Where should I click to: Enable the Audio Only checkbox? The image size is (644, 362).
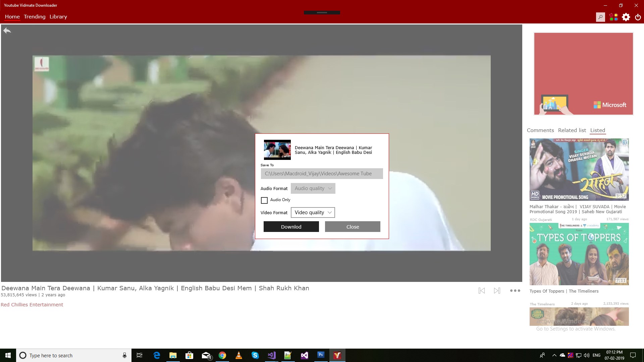point(264,200)
